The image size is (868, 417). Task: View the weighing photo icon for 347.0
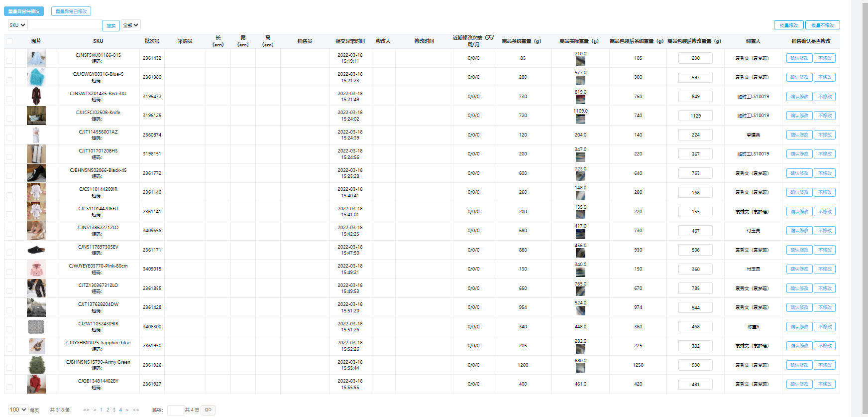pyautogui.click(x=580, y=157)
